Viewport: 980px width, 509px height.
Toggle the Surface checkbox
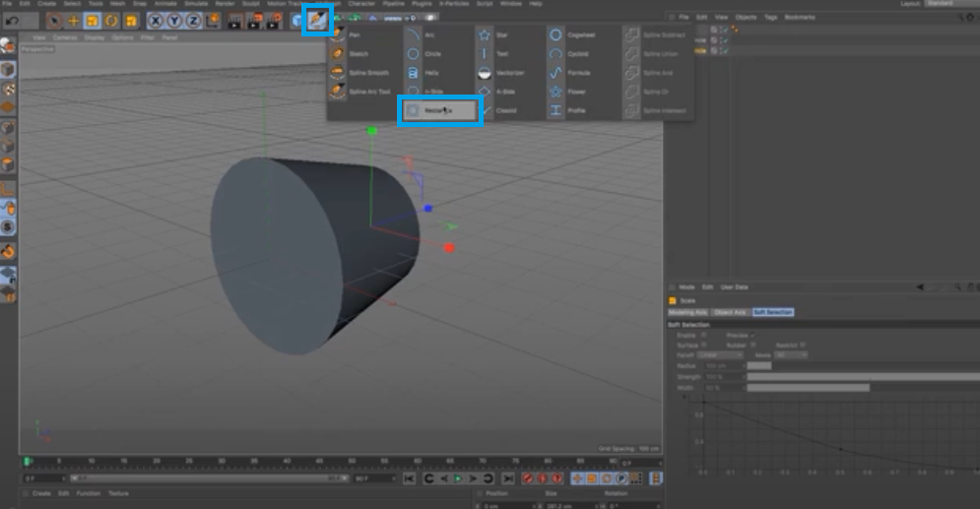(704, 345)
